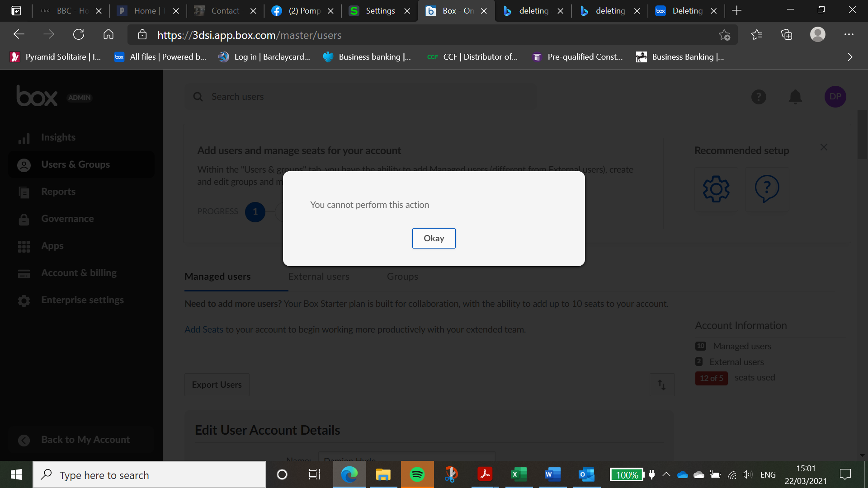Focus the Search users field
This screenshot has height=488, width=868.
tap(362, 97)
